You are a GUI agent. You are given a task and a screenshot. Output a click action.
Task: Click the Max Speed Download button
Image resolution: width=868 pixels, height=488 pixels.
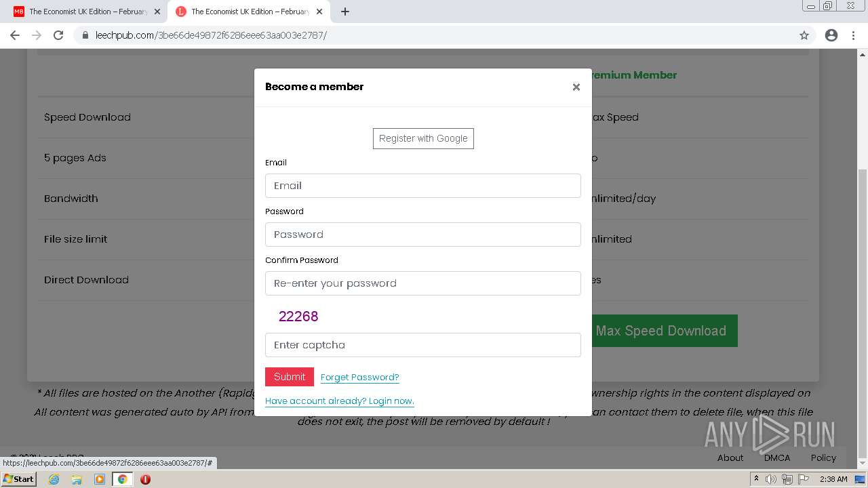pos(665,331)
